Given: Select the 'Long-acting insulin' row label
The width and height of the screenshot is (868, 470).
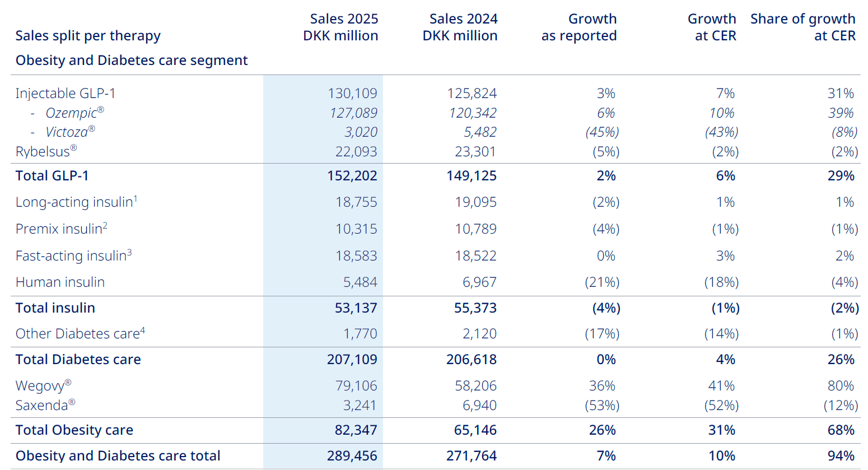Looking at the screenshot, I should (76, 202).
